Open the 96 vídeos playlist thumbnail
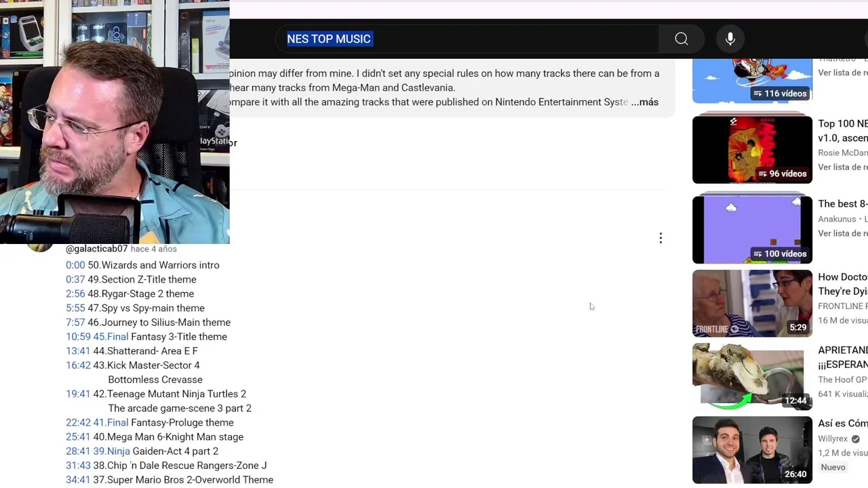Image resolution: width=868 pixels, height=488 pixels. [x=752, y=150]
